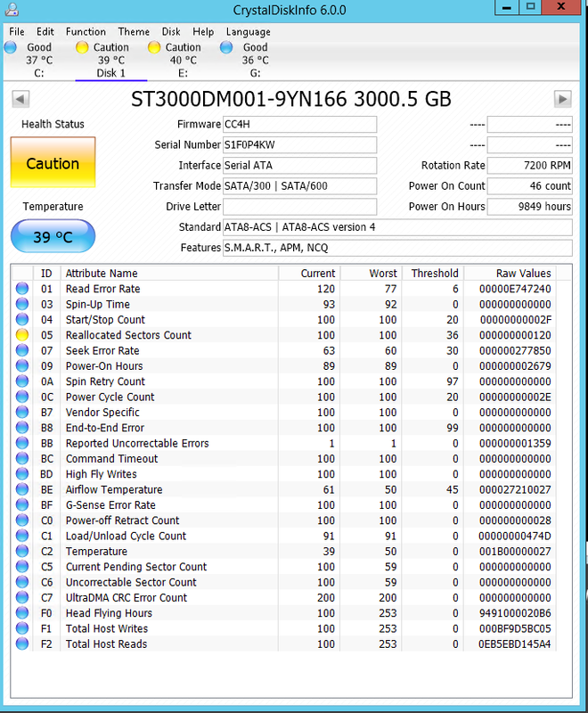Open the Disk menu
The width and height of the screenshot is (588, 713).
pyautogui.click(x=171, y=32)
